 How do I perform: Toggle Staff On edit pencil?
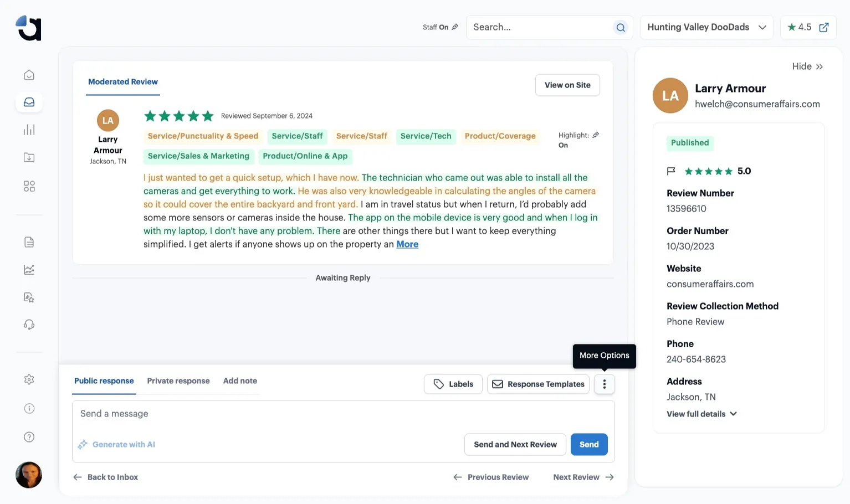[x=455, y=27]
